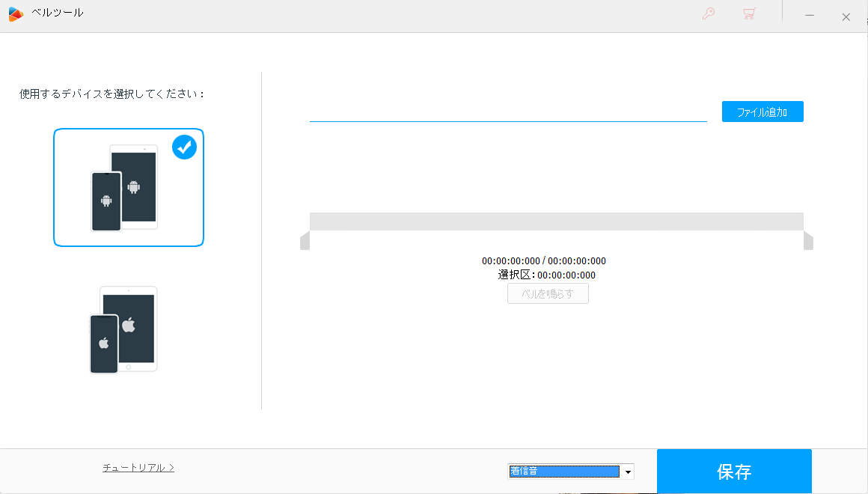Screen dimensions: 868x494
Task: Click the right trim handle marker
Action: pos(808,241)
